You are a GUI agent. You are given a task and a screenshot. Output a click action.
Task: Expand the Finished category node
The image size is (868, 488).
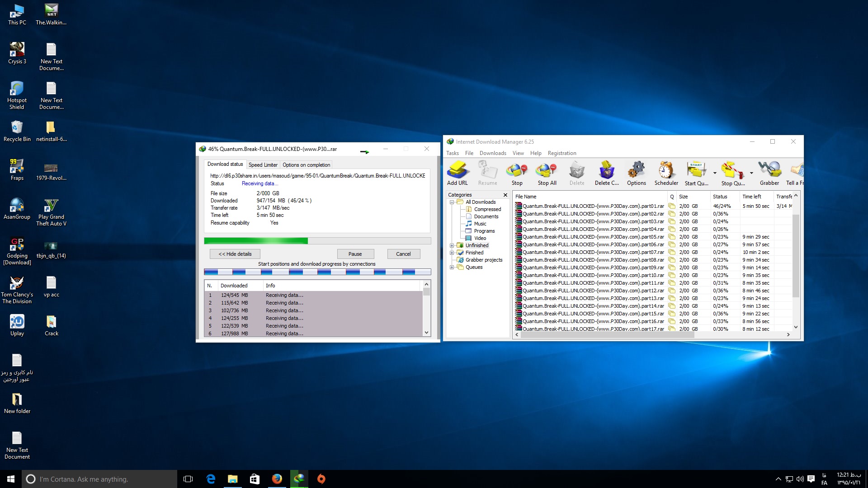(452, 253)
